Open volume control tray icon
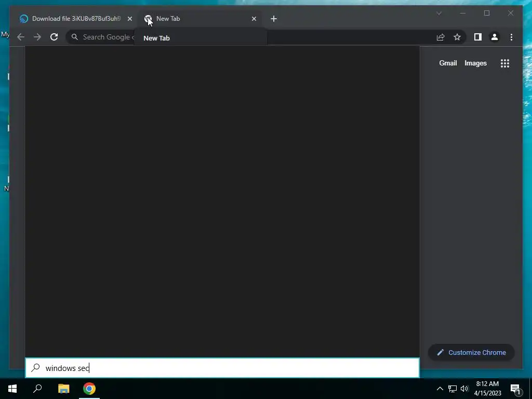The image size is (532, 399). tap(464, 389)
